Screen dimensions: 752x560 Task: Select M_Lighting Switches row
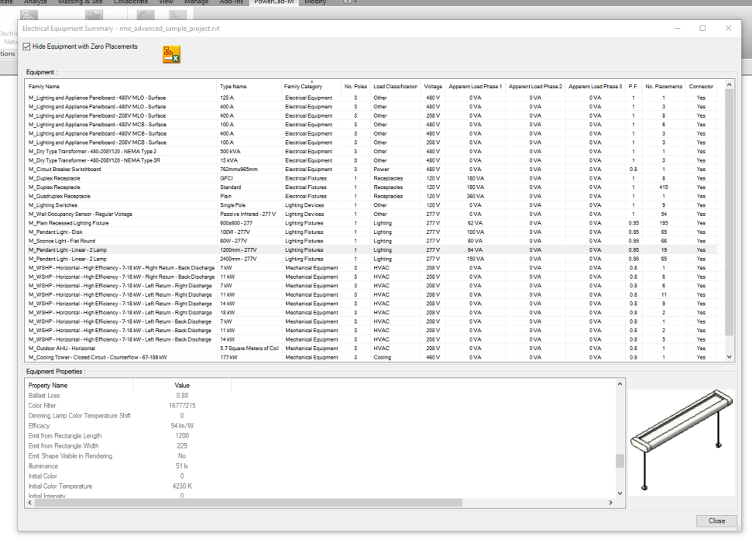(x=373, y=205)
